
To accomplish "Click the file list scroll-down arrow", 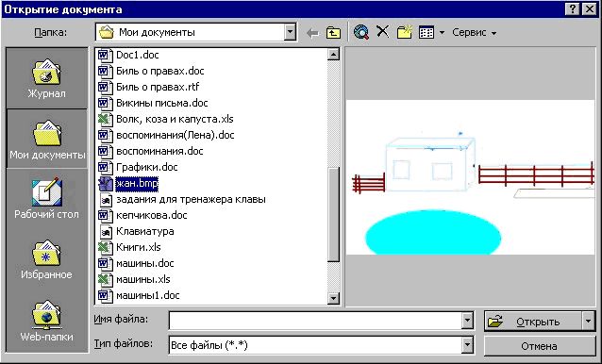I will pyautogui.click(x=333, y=298).
